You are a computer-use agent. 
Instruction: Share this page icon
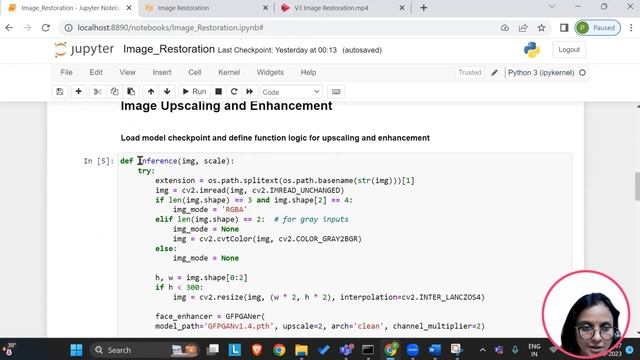click(x=523, y=28)
